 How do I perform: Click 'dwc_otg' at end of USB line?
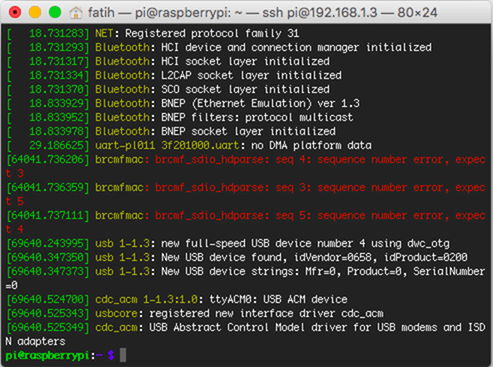[x=428, y=243]
